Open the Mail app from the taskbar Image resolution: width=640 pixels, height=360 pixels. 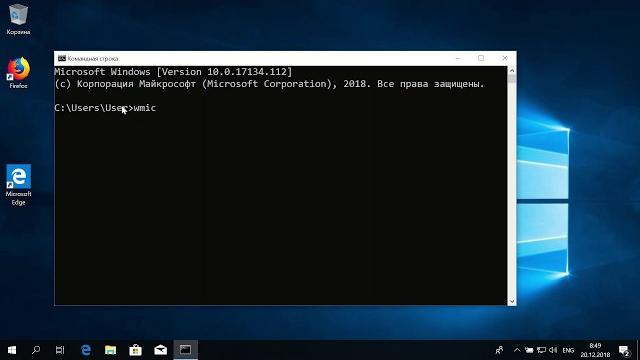point(160,350)
